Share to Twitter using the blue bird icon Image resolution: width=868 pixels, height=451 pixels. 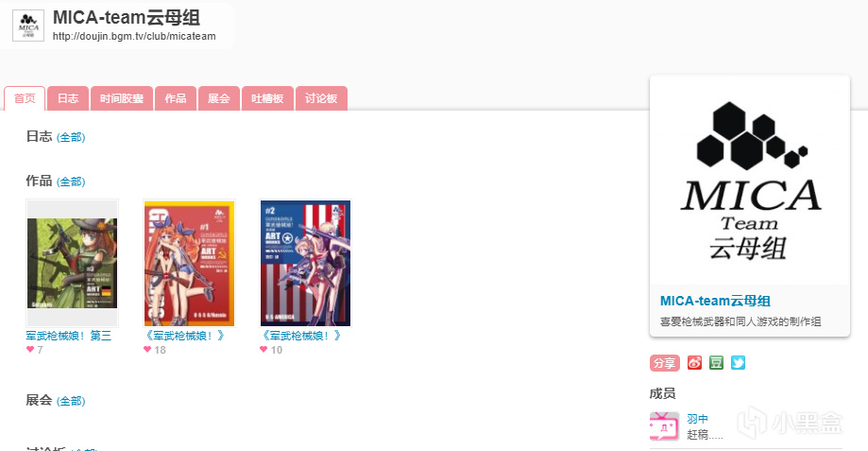pos(738,363)
